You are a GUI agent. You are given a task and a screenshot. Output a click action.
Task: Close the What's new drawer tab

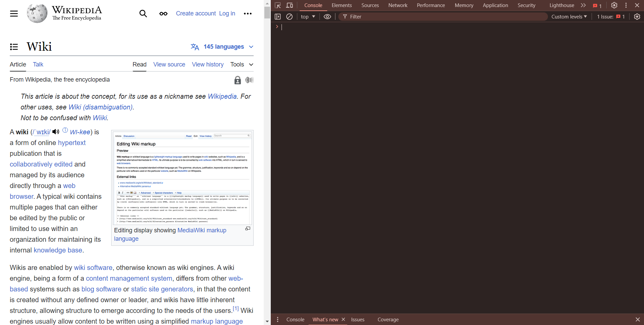pyautogui.click(x=343, y=319)
